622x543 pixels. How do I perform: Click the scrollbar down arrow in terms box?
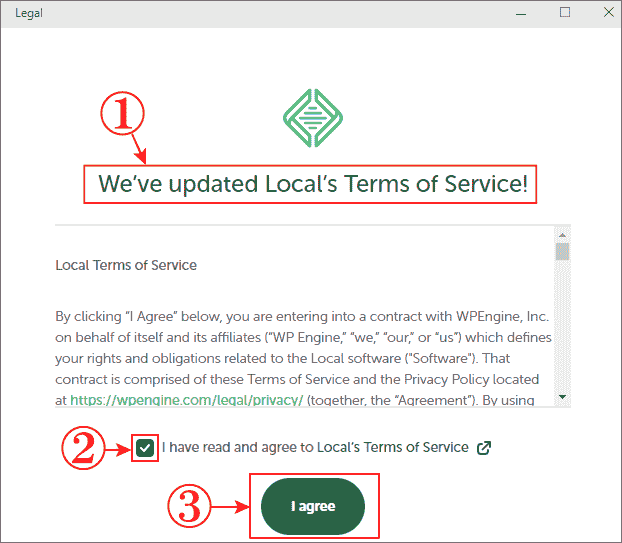click(562, 397)
